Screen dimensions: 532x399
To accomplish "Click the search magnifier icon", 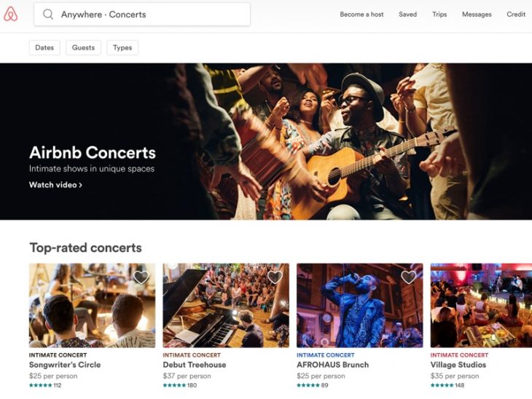I will (x=48, y=15).
